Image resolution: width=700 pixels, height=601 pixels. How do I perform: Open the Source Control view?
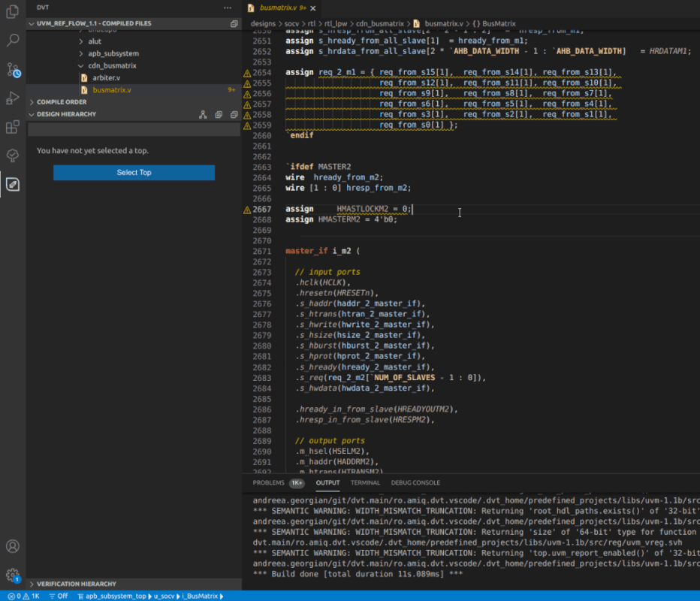tap(11, 70)
